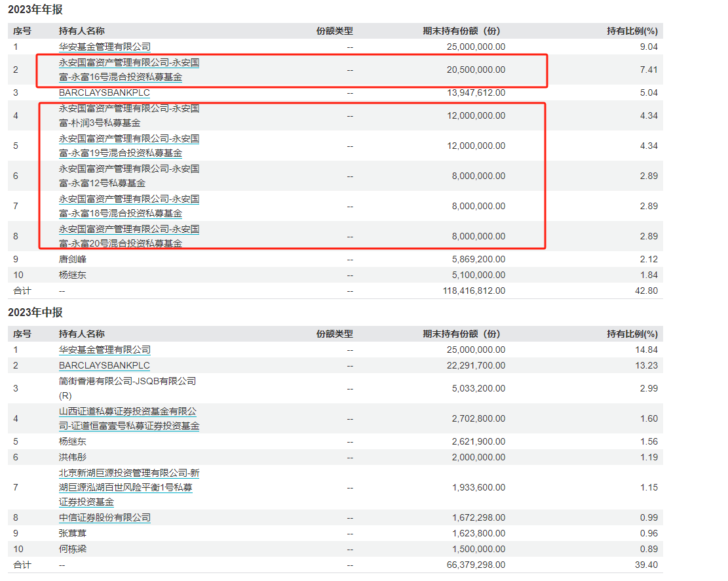Select 持有比例(%) header in 2023年年报 table

[632, 31]
